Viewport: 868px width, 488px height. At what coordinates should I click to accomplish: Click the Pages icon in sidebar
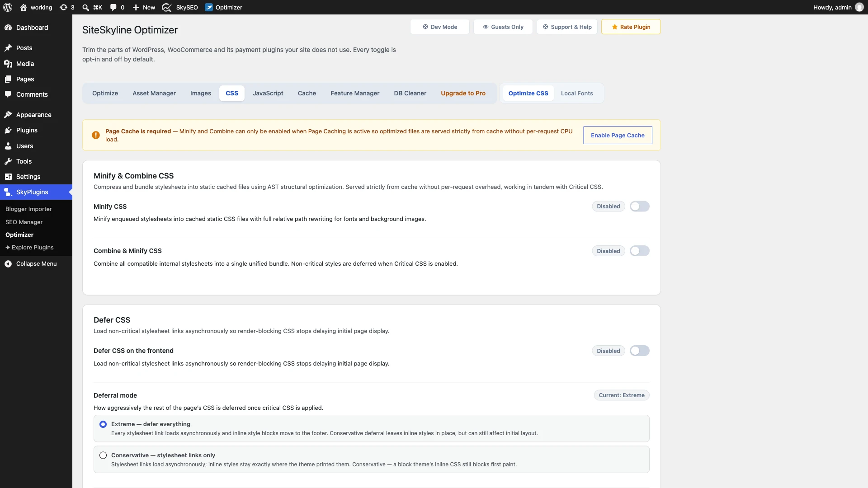[8, 79]
